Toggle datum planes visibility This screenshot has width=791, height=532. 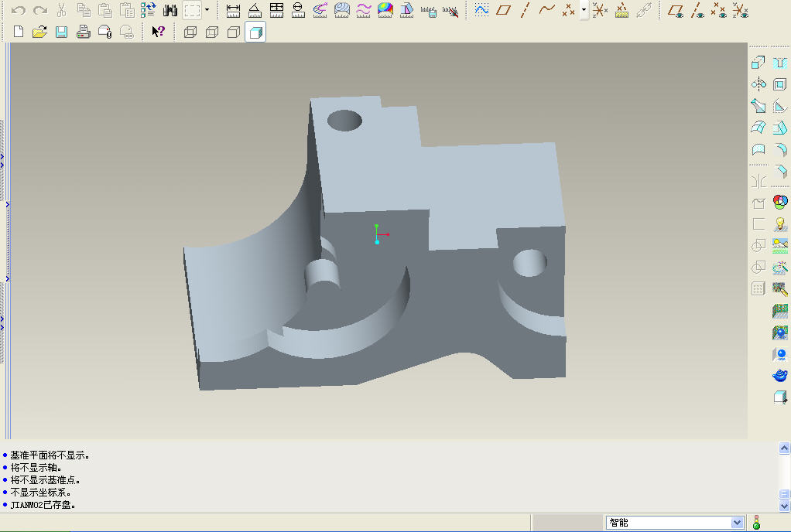[x=676, y=10]
